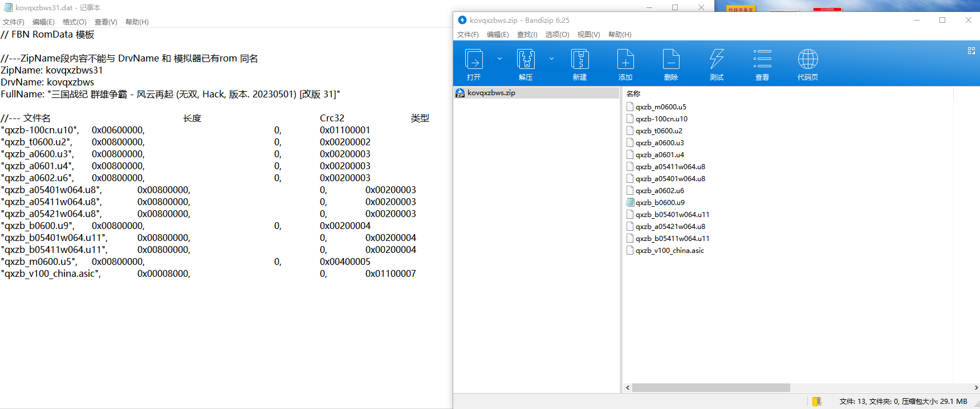Click the "qxzb_v100_china.asic" row in Notepad
980x409 pixels.
click(209, 273)
